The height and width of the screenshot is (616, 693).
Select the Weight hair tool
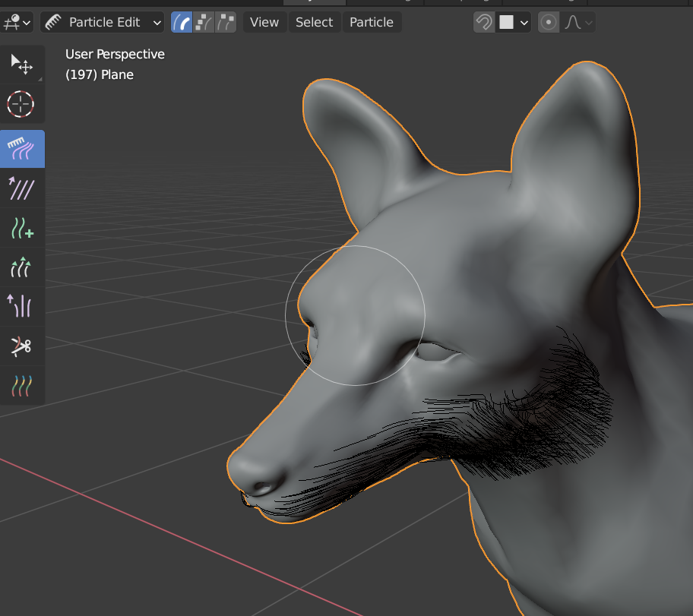click(x=21, y=386)
